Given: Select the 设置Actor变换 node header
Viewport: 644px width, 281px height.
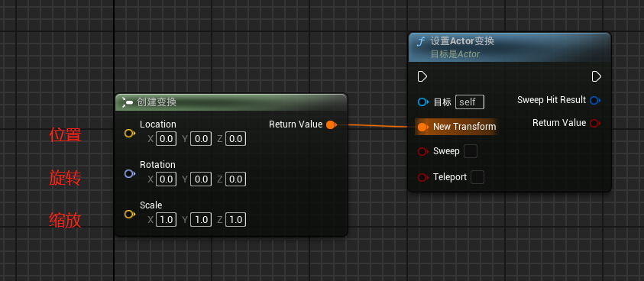Looking at the screenshot, I should click(510, 47).
